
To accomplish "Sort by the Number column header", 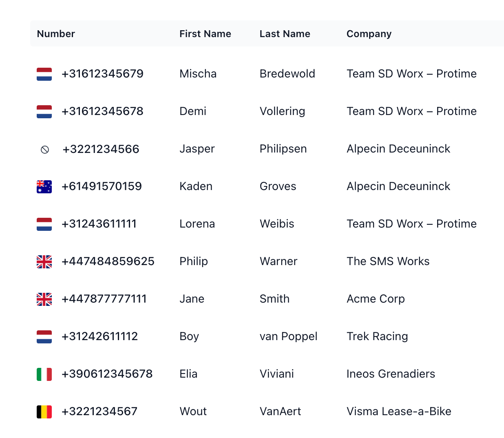I will click(56, 34).
